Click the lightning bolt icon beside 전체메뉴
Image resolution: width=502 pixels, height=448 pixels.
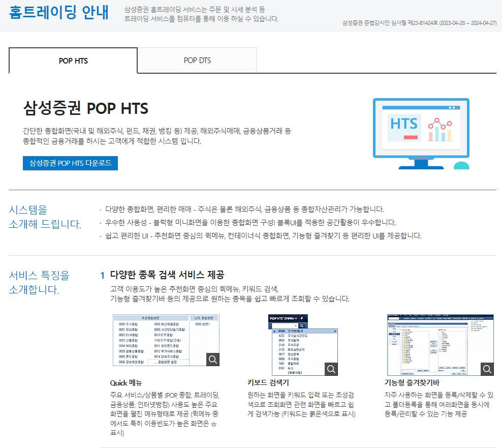(302, 318)
